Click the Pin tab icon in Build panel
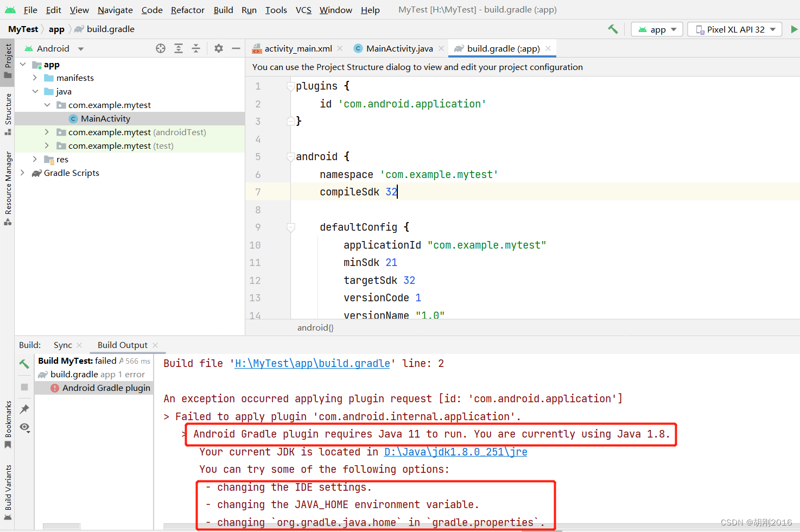800x532 pixels. point(24,409)
